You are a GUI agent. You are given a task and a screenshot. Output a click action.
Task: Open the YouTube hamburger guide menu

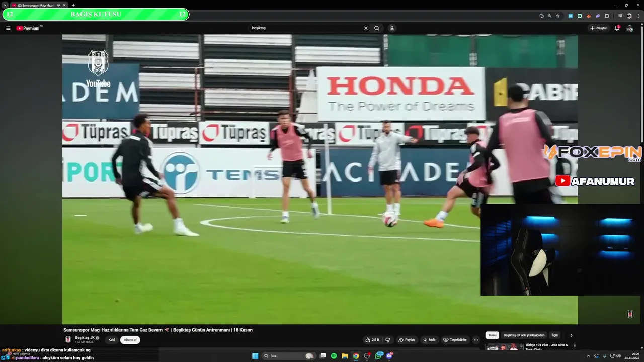coord(8,28)
